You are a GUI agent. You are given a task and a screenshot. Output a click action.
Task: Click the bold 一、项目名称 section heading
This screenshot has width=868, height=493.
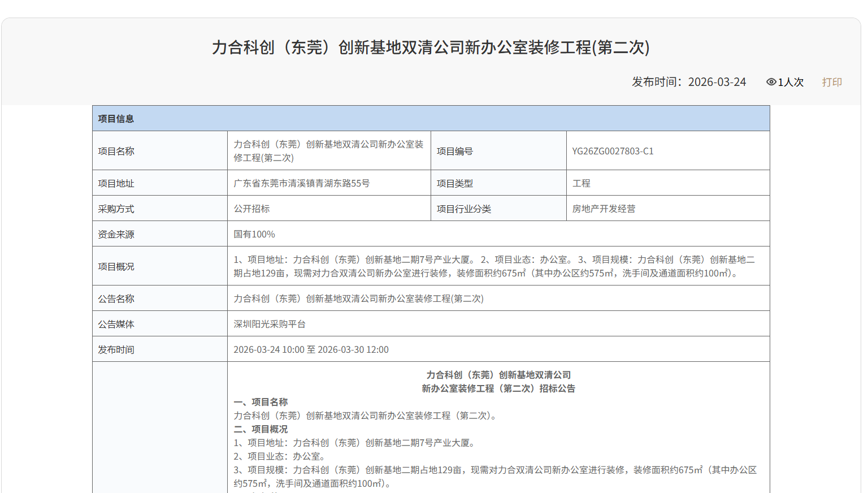coord(261,402)
